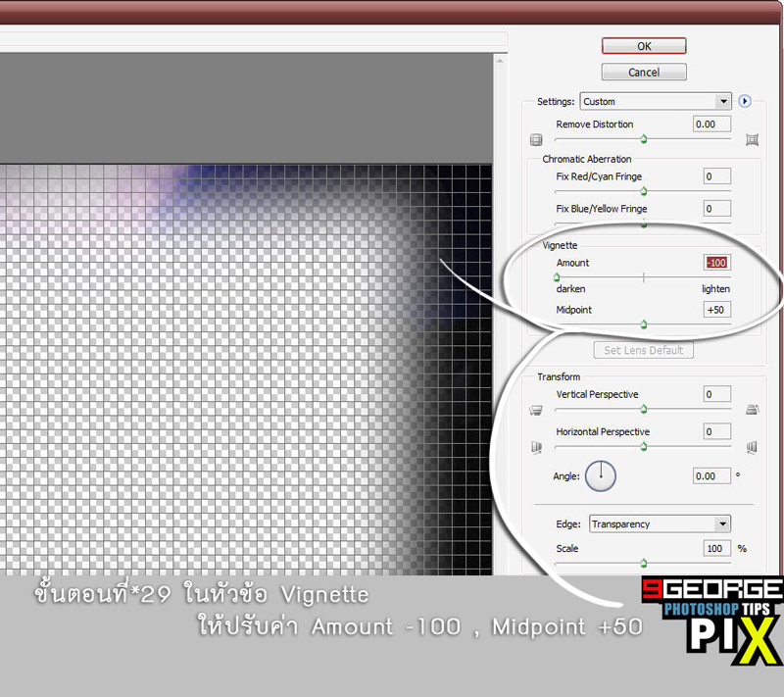Click the Set Lens Default button

[x=644, y=350]
